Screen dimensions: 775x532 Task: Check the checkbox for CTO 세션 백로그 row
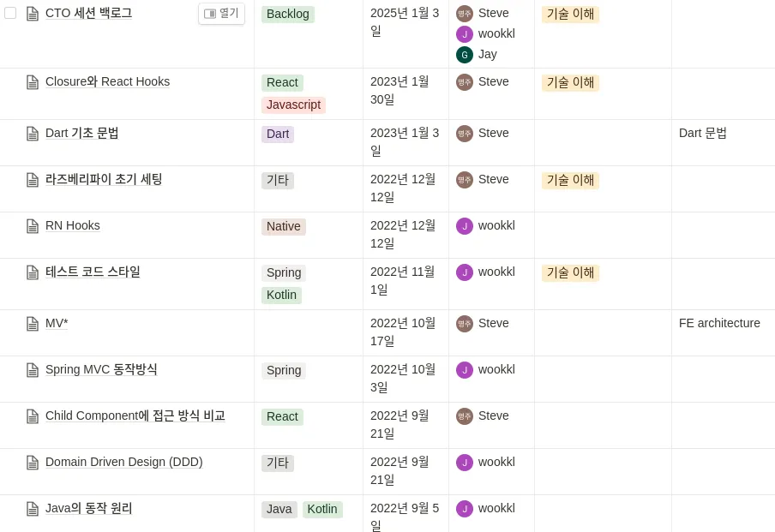(x=10, y=13)
